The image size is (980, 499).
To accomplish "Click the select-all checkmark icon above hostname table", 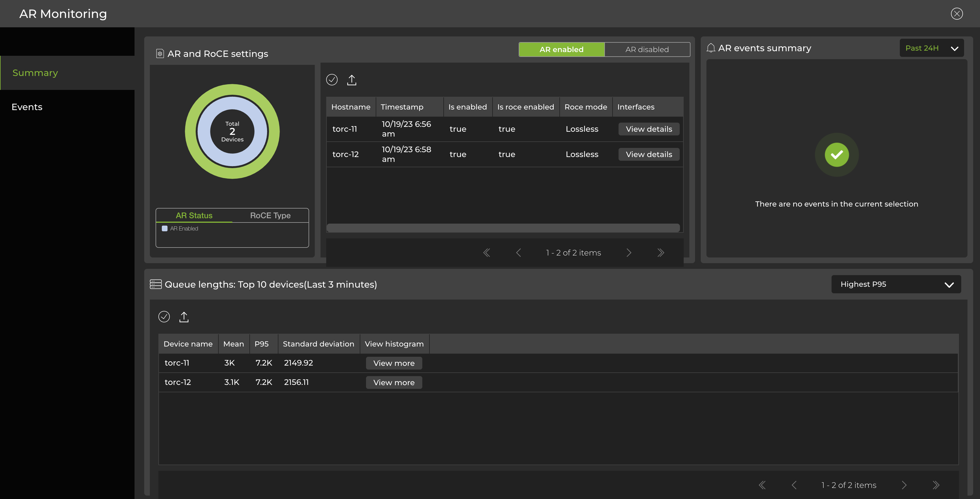I will coord(331,80).
